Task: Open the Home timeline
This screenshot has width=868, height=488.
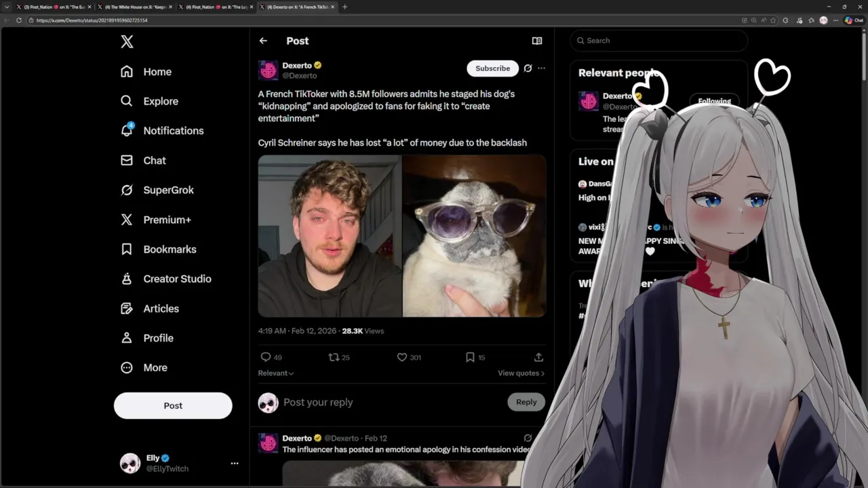Action: pos(146,72)
